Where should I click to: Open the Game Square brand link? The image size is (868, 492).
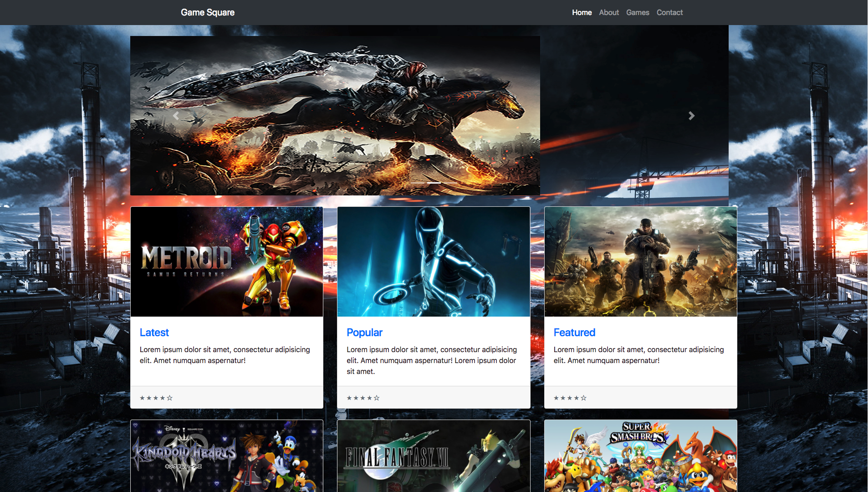pos(208,12)
